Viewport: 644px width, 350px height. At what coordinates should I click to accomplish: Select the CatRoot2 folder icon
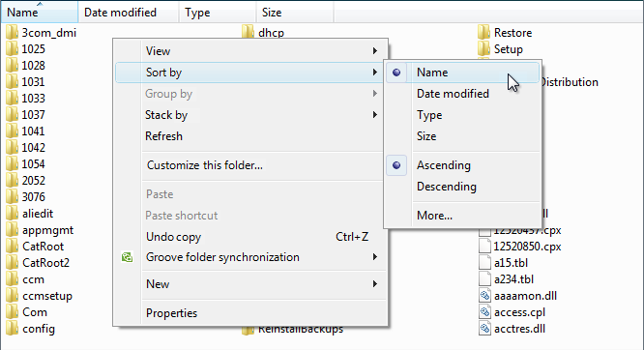pos(12,263)
